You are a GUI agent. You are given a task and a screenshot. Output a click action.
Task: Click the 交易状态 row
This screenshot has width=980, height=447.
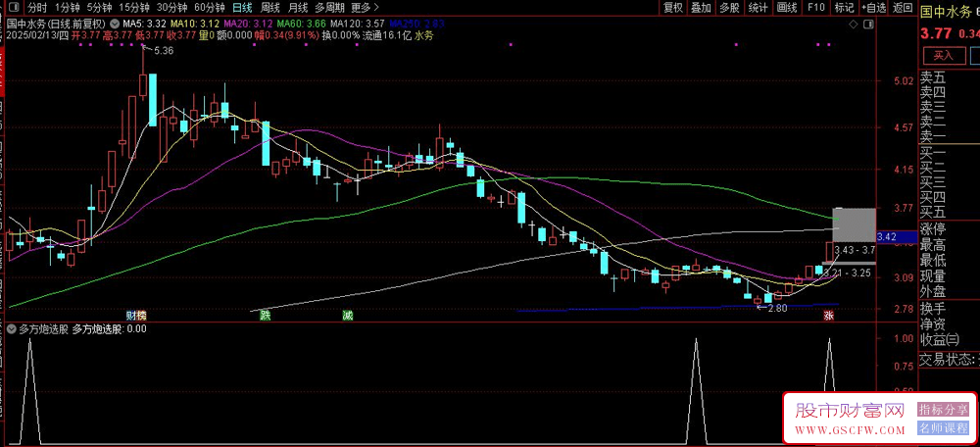pos(950,360)
